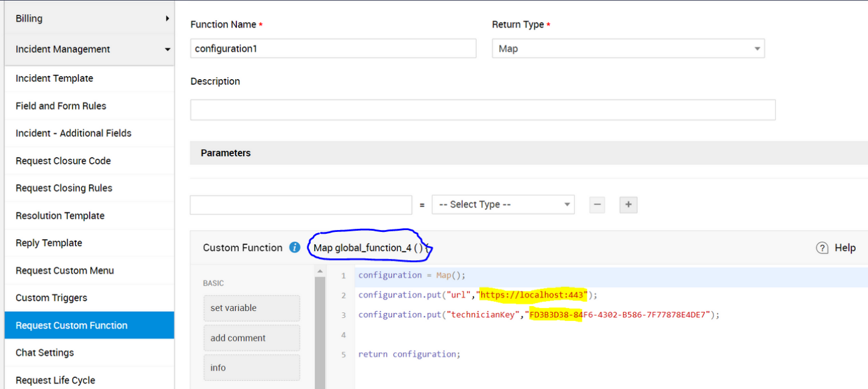Click the Custom Function info icon
Image resolution: width=868 pixels, height=389 pixels.
tap(295, 248)
